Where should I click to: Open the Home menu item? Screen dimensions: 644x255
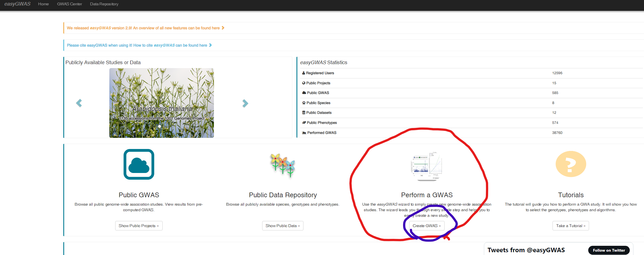(44, 4)
